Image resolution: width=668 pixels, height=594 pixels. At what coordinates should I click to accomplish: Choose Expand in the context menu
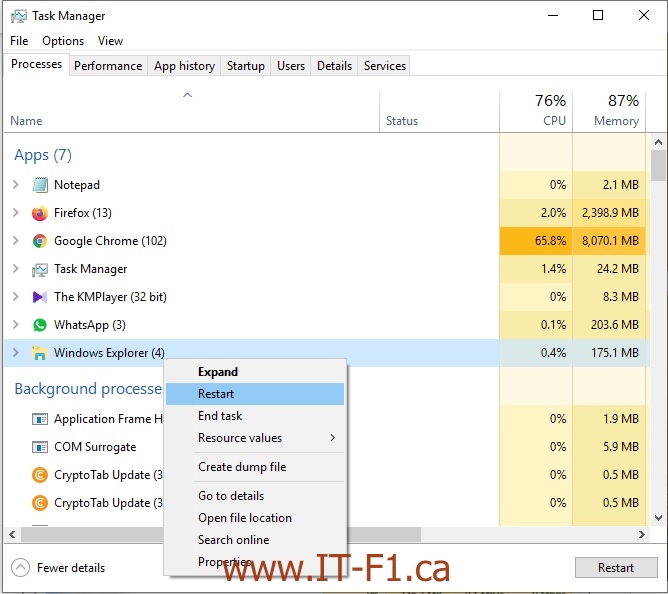point(255,372)
